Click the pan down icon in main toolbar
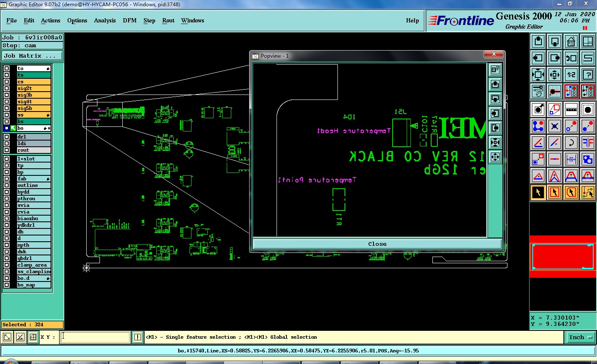Viewport: 597px width, 364px height. tap(555, 41)
